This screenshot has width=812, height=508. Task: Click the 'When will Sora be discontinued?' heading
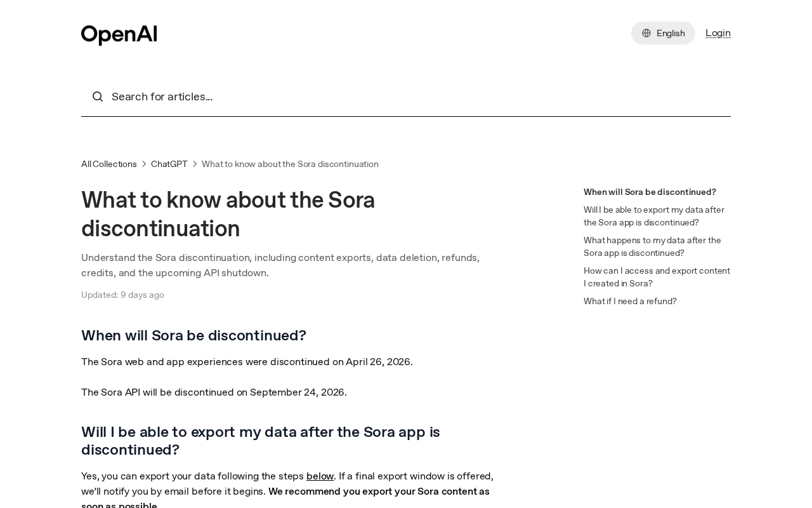(x=193, y=335)
